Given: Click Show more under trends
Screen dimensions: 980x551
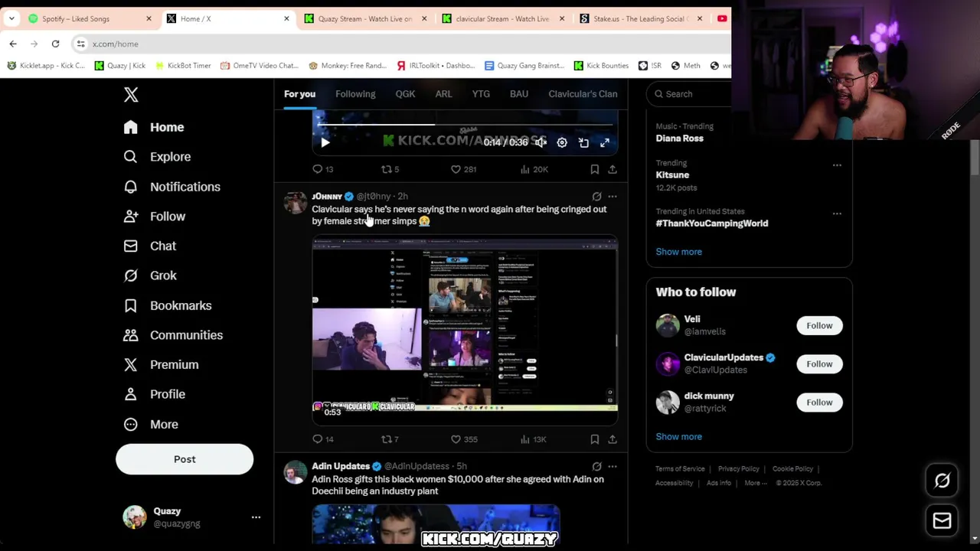Looking at the screenshot, I should click(x=678, y=252).
